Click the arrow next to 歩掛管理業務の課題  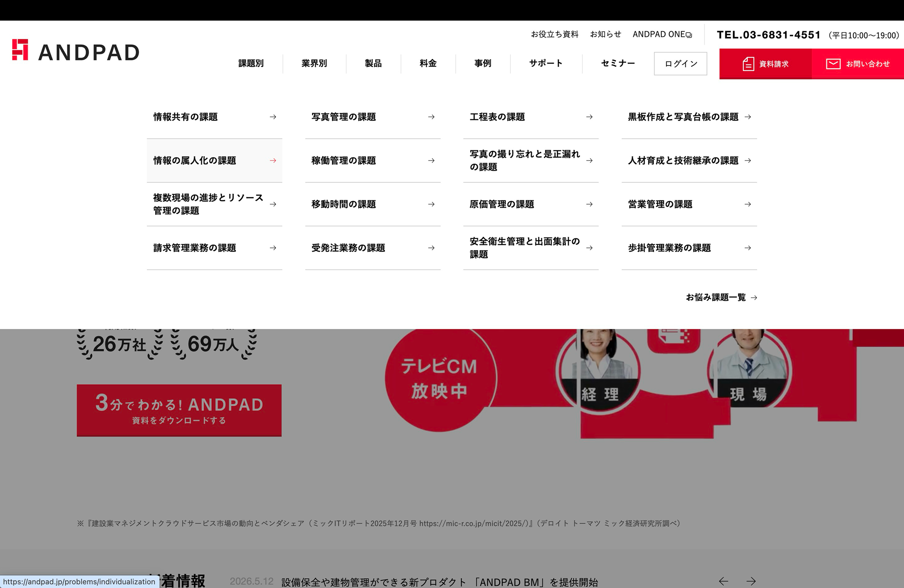coord(747,248)
